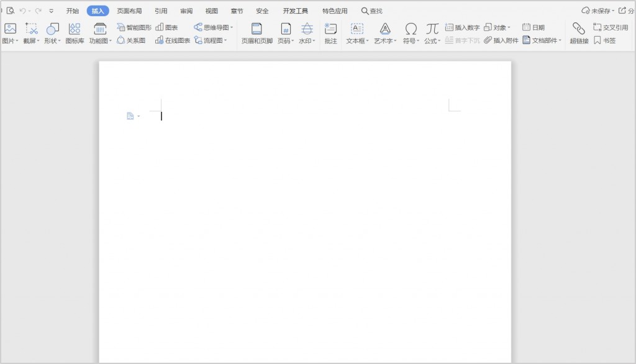The height and width of the screenshot is (364, 636).
Task: Click the 水印 watermark icon
Action: coord(307,29)
